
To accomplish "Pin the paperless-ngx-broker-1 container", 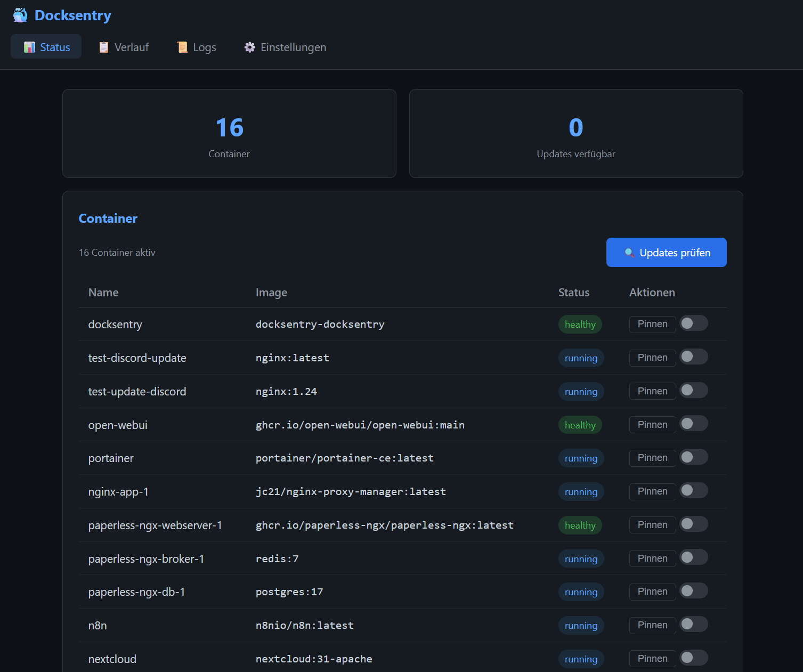I will (x=652, y=558).
